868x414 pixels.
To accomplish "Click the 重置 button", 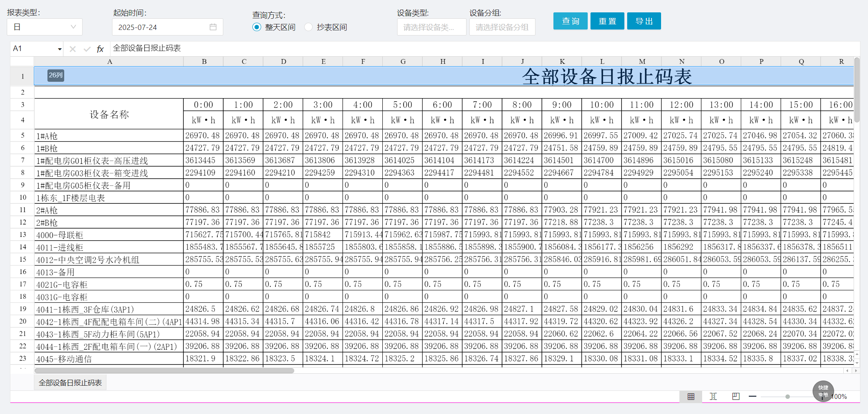I will (607, 21).
